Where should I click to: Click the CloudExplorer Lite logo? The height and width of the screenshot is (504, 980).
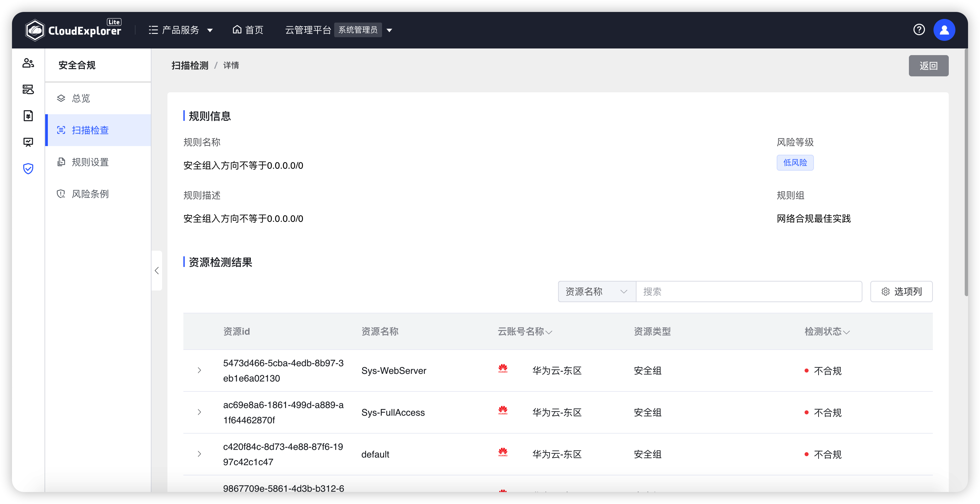pyautogui.click(x=73, y=30)
